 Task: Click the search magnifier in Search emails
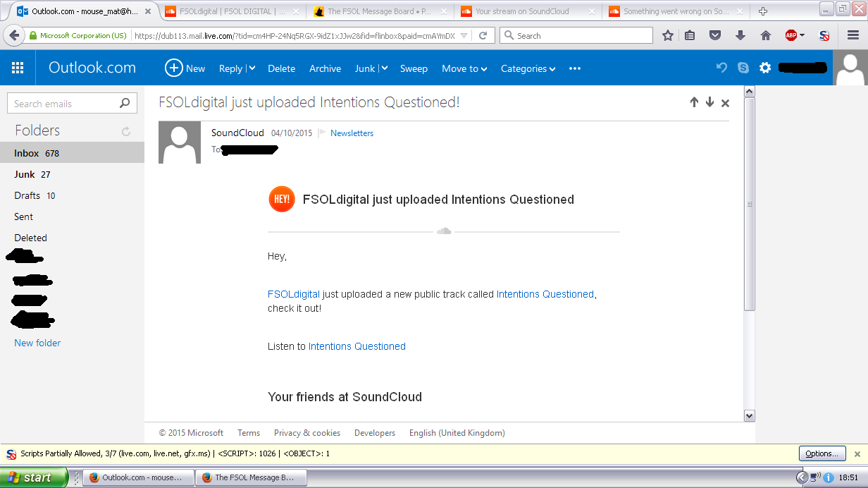pos(125,103)
